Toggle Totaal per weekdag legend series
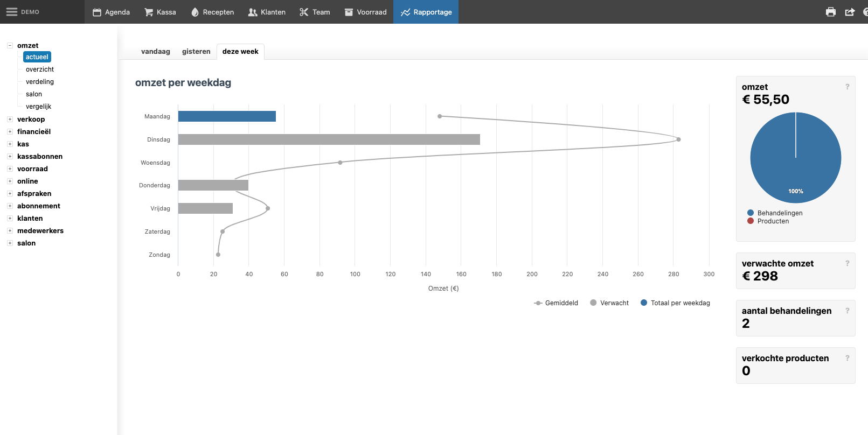Image resolution: width=868 pixels, height=435 pixels. tap(675, 303)
